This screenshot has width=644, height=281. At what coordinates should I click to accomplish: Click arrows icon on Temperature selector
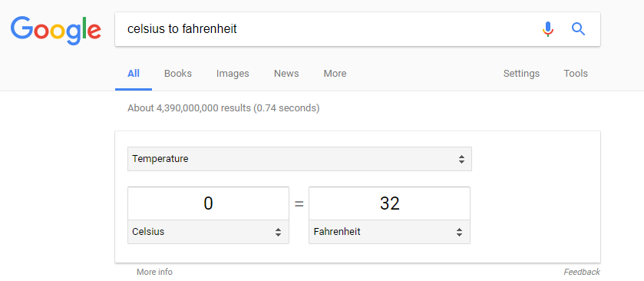coord(461,160)
